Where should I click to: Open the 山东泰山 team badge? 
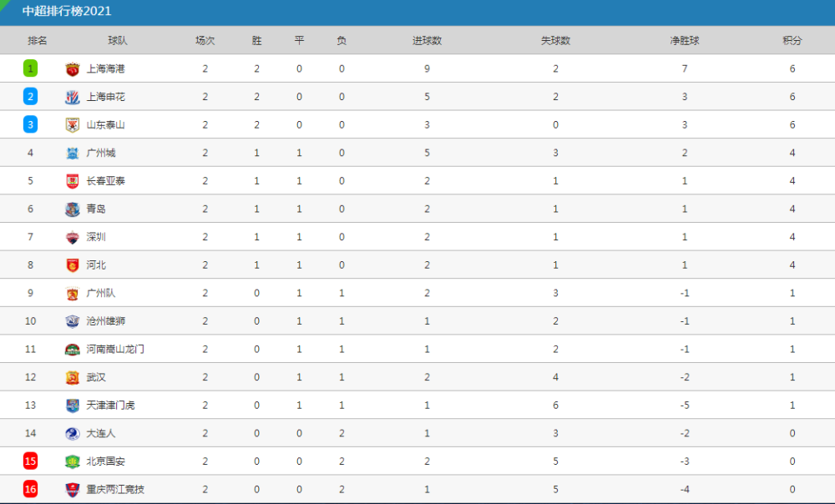tap(73, 125)
